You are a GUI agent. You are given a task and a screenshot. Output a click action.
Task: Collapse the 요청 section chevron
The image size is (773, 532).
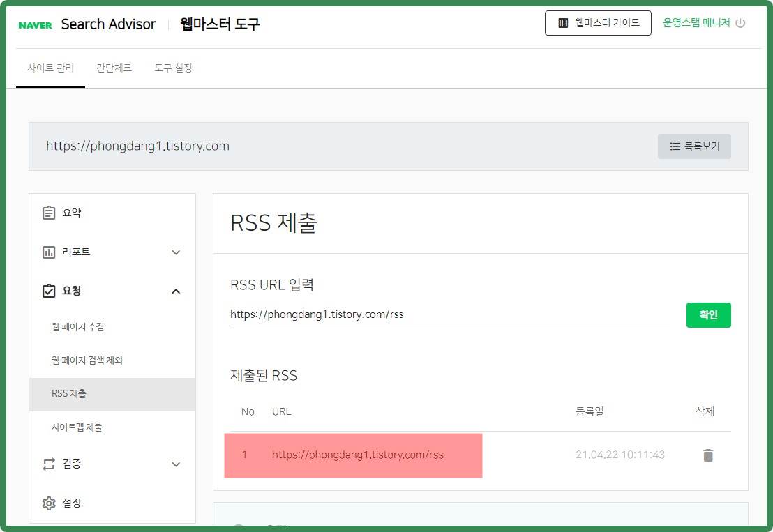click(x=176, y=291)
